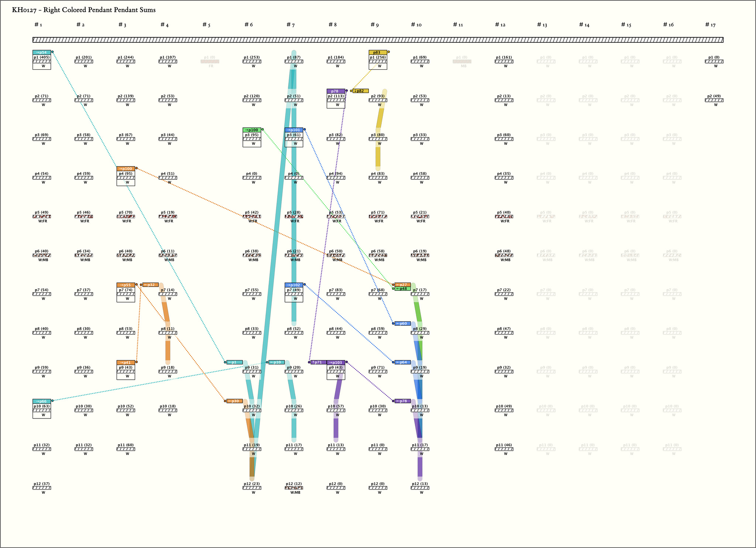Click the orange →p100 tag above p4 (95)
The image size is (756, 548).
[126, 169]
